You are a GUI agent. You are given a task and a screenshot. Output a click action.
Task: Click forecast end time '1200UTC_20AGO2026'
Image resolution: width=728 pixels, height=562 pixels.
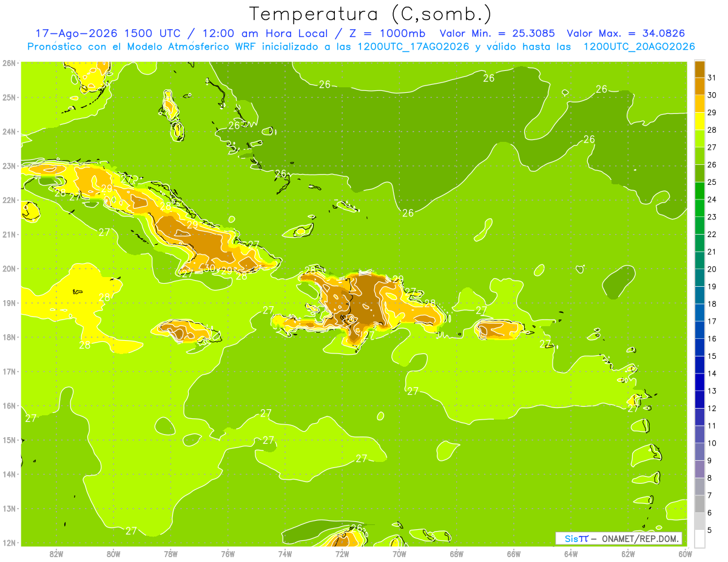click(639, 47)
